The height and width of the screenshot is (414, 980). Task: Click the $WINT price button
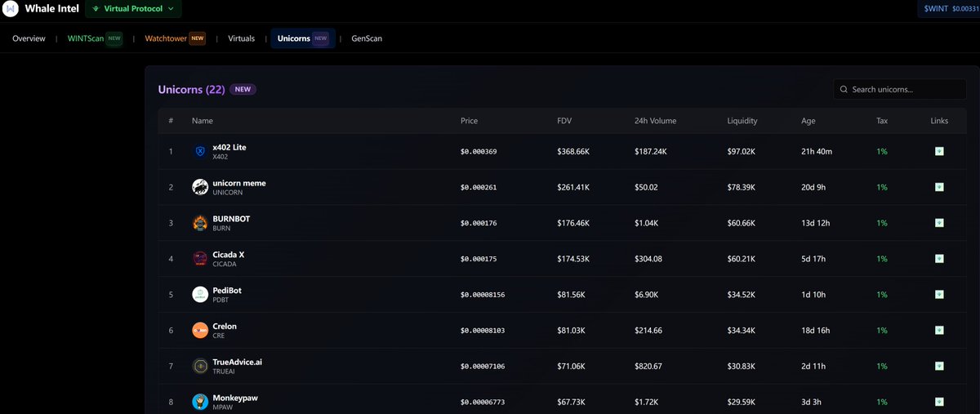pyautogui.click(x=947, y=8)
